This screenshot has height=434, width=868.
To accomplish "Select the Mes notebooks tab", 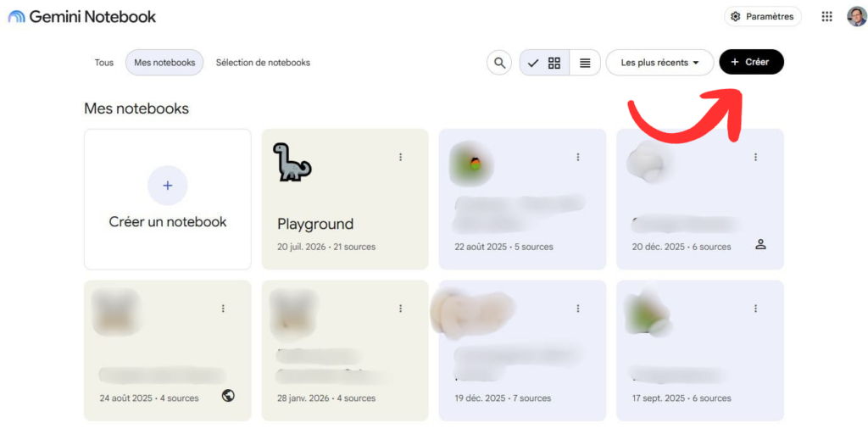I will pos(164,63).
